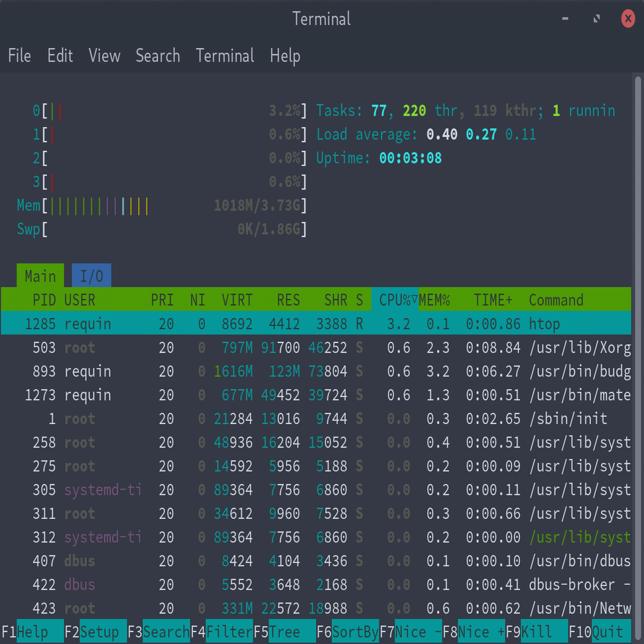Select the htop process row 1285
The height and width of the screenshot is (644, 644).
(316, 323)
